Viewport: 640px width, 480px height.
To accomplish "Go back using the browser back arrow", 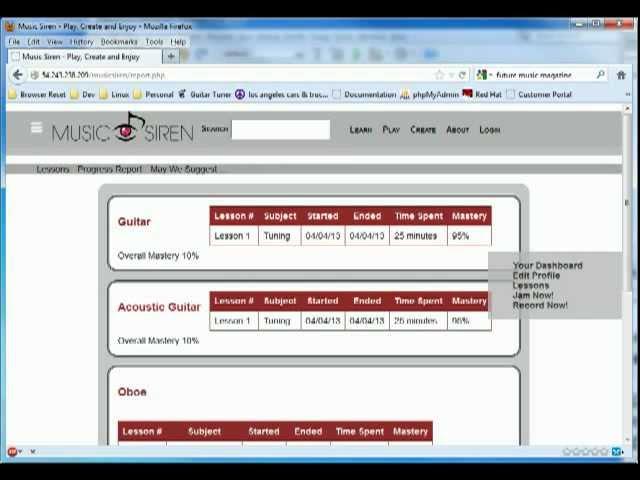I will (x=17, y=75).
